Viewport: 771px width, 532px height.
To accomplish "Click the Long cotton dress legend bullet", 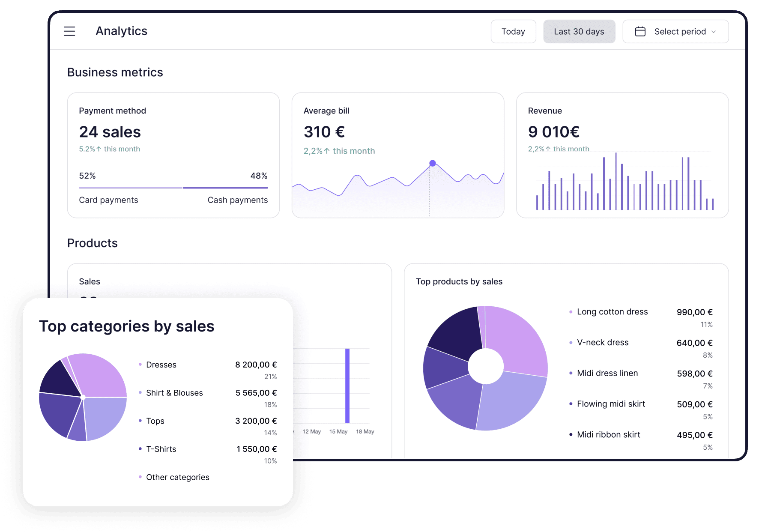I will coord(571,312).
